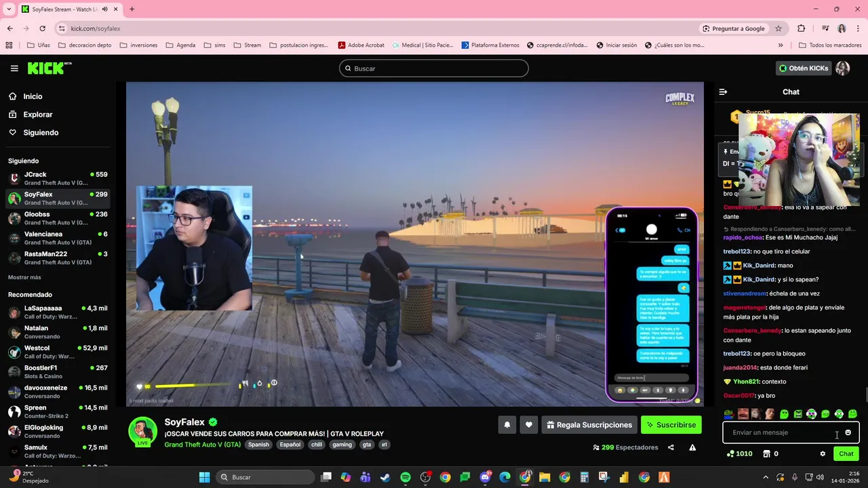Follow the channel with the heart icon
The width and height of the screenshot is (868, 488).
[529, 425]
